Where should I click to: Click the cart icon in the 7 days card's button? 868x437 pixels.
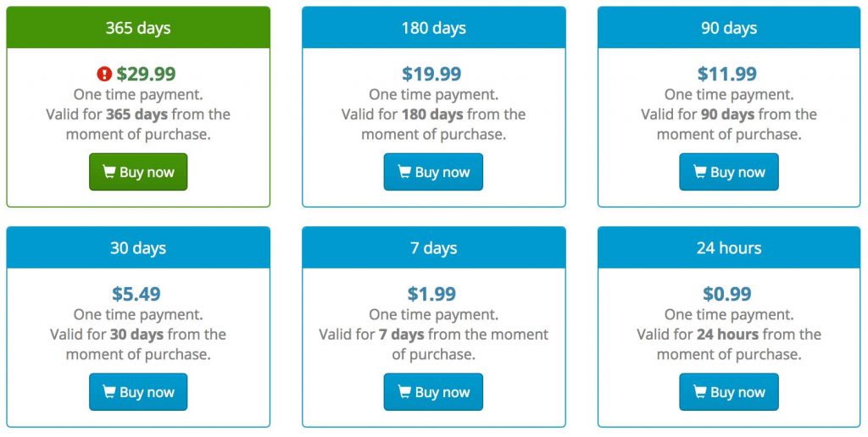point(404,392)
